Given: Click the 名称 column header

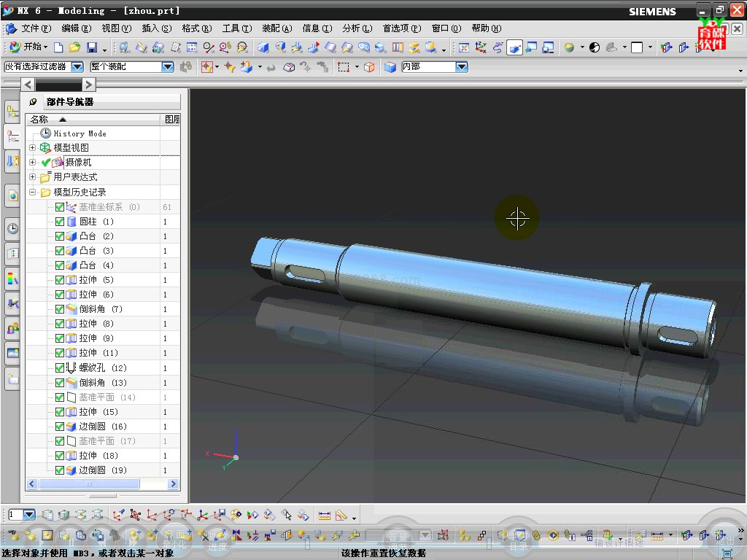Looking at the screenshot, I should coord(39,120).
